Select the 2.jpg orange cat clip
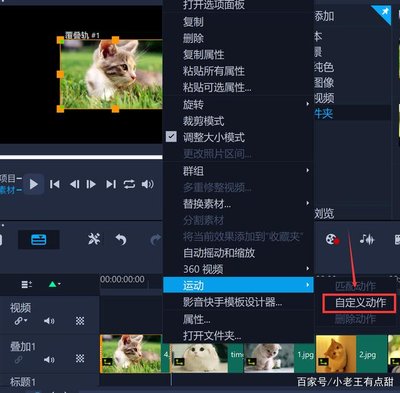 351,354
